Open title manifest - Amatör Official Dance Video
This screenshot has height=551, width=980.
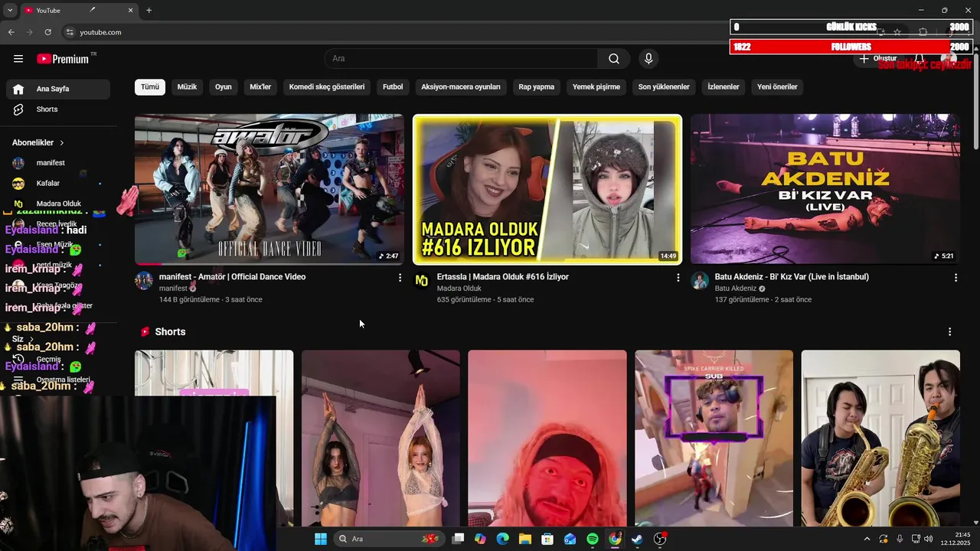pyautogui.click(x=232, y=277)
